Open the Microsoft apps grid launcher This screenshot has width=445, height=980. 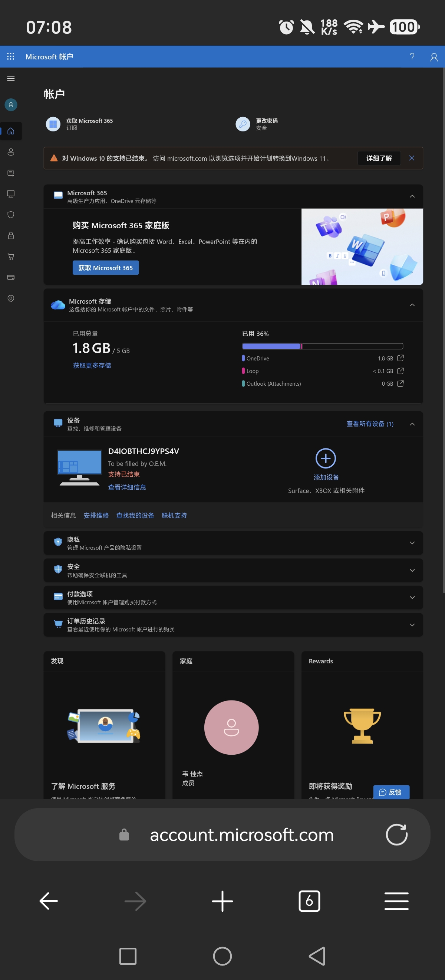point(11,56)
